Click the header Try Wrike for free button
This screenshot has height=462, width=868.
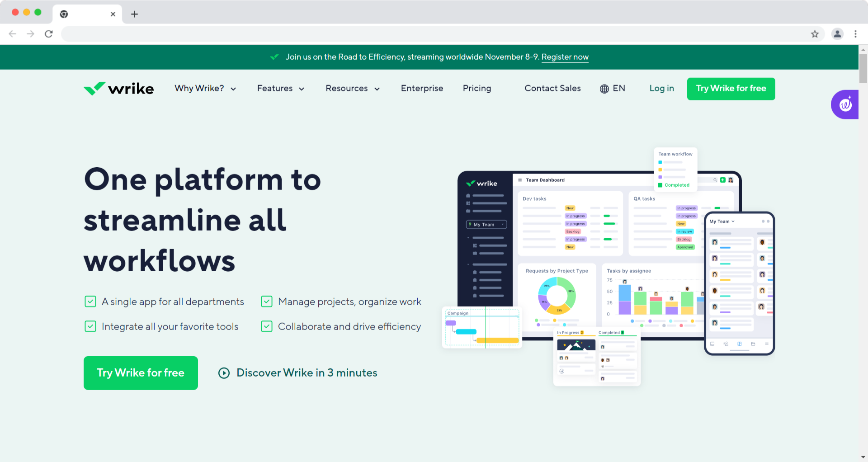[731, 89]
